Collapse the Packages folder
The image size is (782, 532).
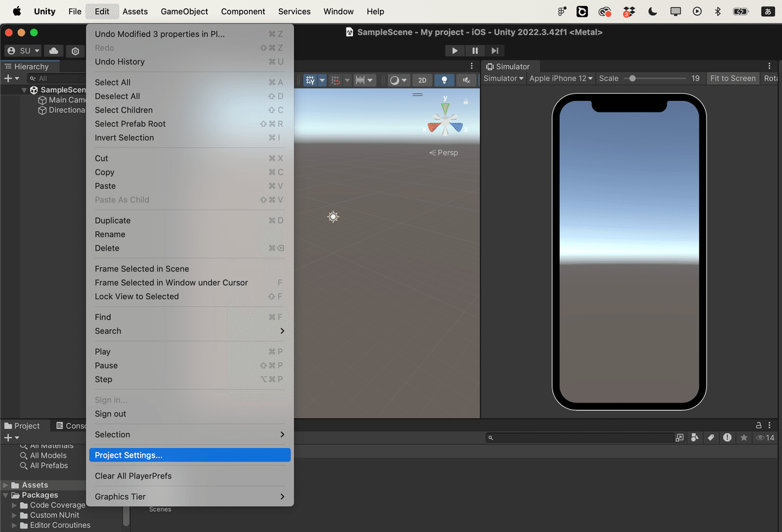tap(6, 495)
